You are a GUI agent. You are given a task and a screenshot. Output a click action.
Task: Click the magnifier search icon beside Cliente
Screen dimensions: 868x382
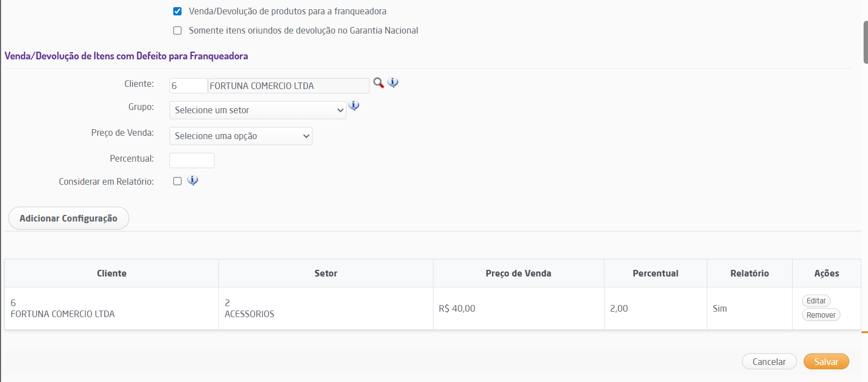coord(378,83)
